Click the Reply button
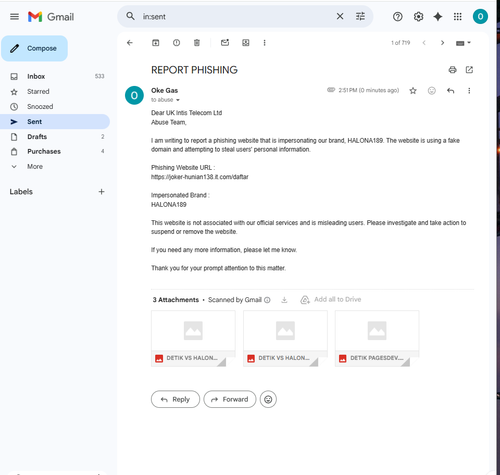 [175, 399]
